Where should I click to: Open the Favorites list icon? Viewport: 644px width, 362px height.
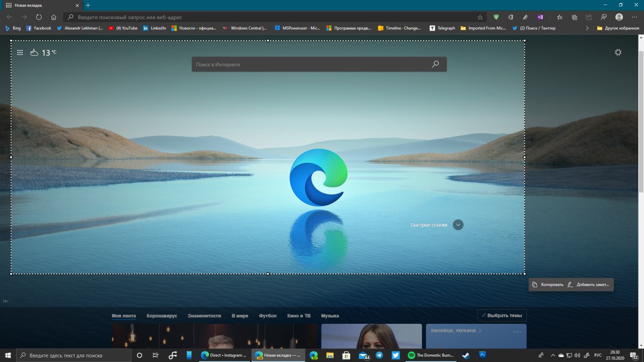click(x=559, y=17)
